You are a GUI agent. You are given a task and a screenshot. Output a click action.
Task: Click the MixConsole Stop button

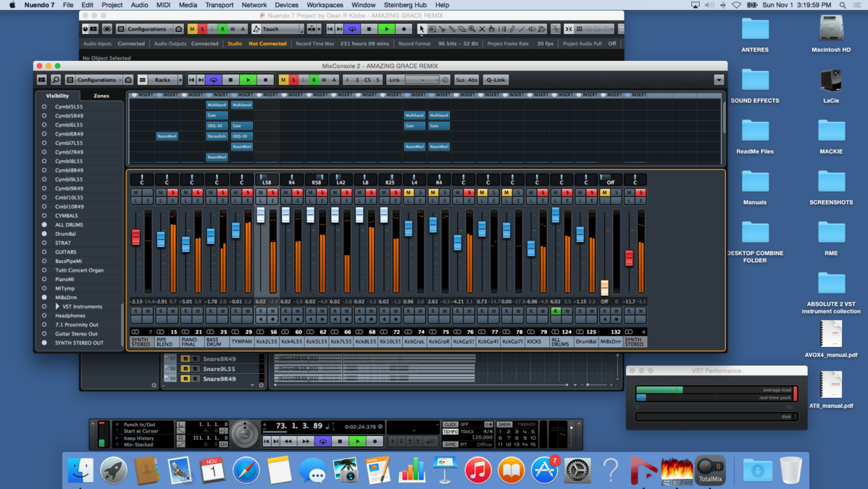231,80
